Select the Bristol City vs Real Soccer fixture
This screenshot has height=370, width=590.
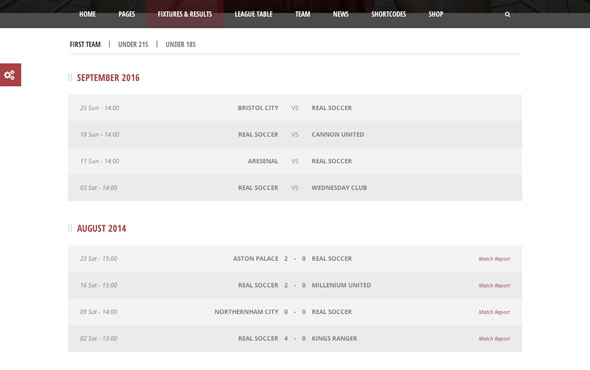pyautogui.click(x=295, y=108)
